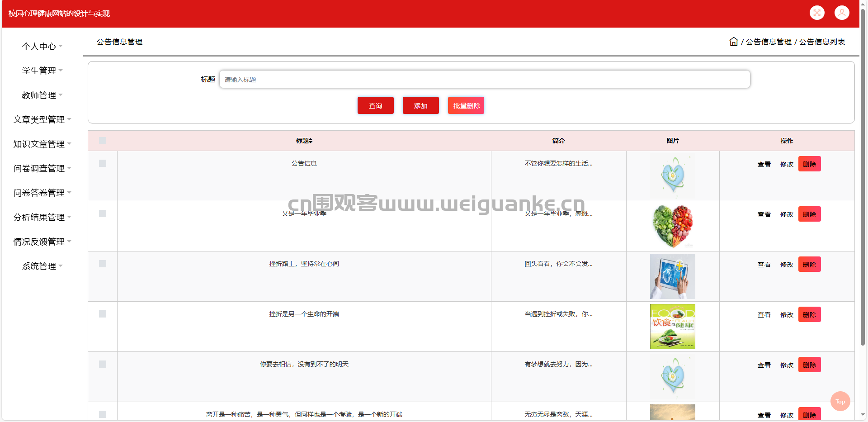View 查看 for the 公告信息 row
868x422 pixels.
[764, 164]
